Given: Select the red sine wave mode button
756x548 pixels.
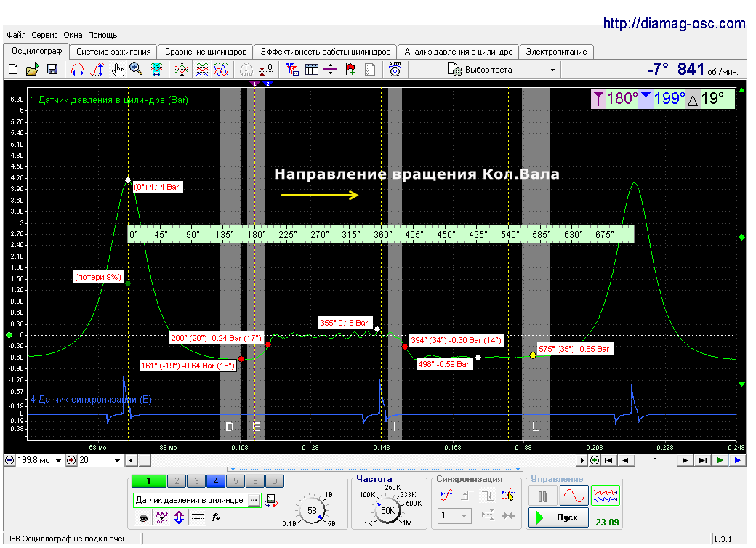Looking at the screenshot, I should click(574, 496).
